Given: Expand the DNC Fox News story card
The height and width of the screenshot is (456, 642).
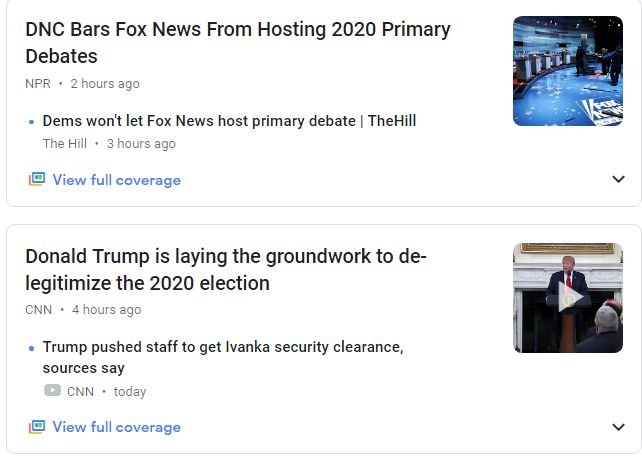Looking at the screenshot, I should point(618,180).
